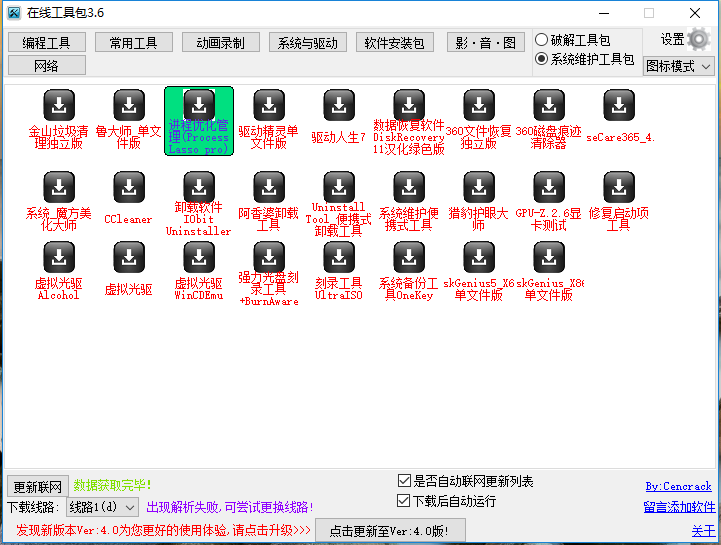This screenshot has height=545, width=721.
Task: Download IObit Uninstaller 卸载软件
Action: [199, 187]
